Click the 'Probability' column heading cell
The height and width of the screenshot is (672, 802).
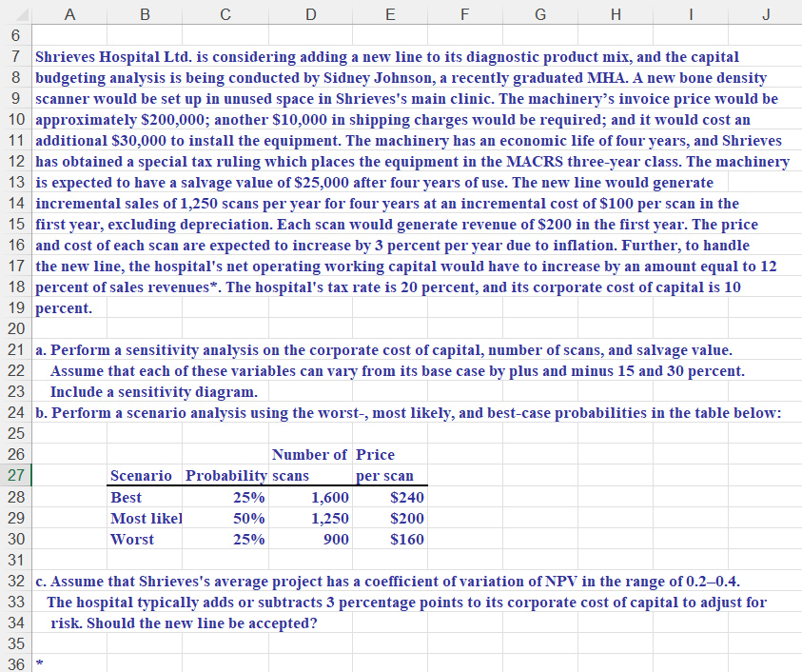click(225, 476)
